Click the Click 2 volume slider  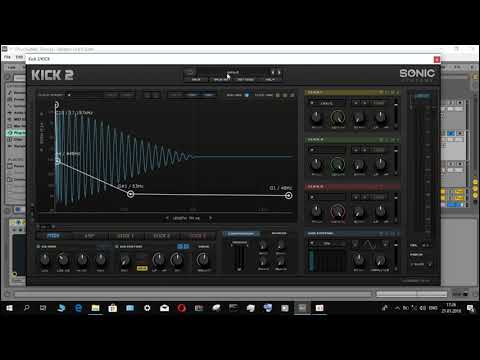pos(396,160)
